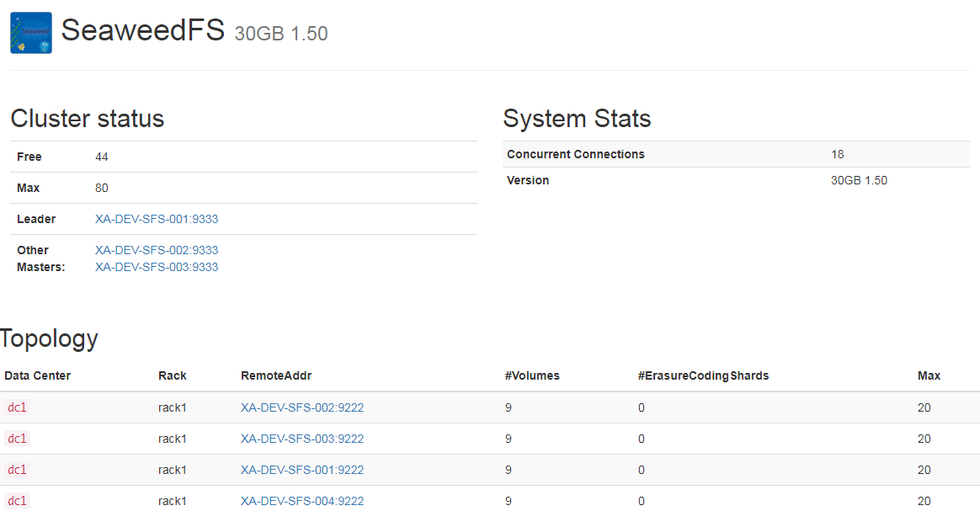Open volume server XA-DEV-SFS-001:9222
Image resolution: width=980 pixels, height=527 pixels.
pyautogui.click(x=302, y=470)
